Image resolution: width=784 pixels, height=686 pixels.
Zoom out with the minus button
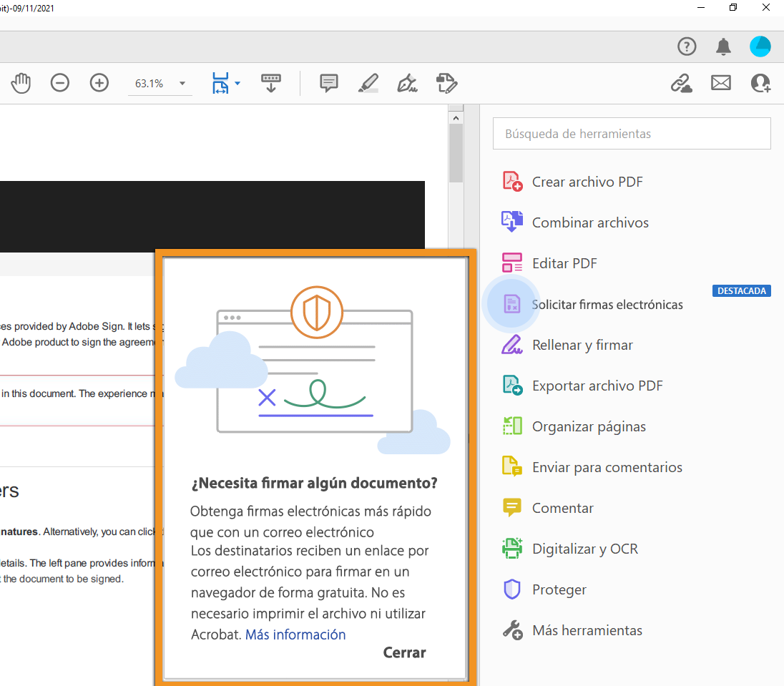[60, 83]
